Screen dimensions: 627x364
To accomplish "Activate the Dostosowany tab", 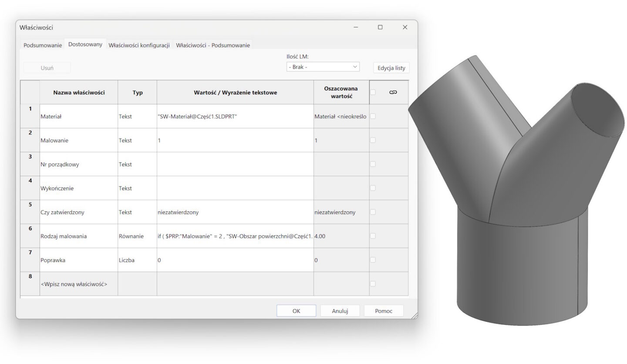I will click(x=85, y=44).
